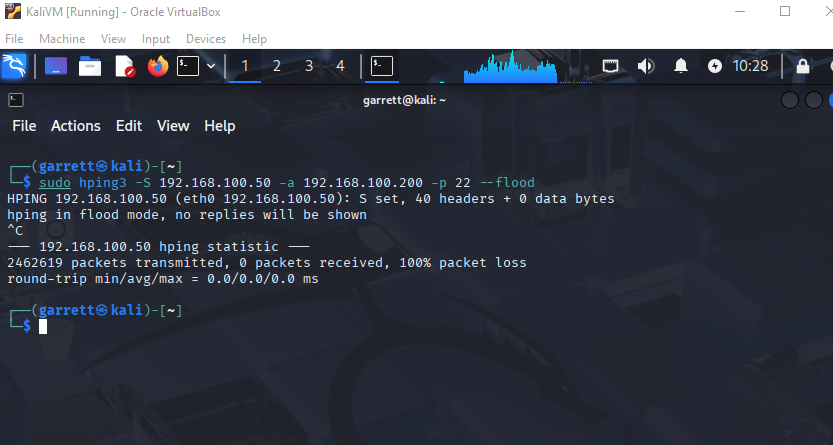Open the terminal Actions menu
The width and height of the screenshot is (833, 445).
(76, 126)
